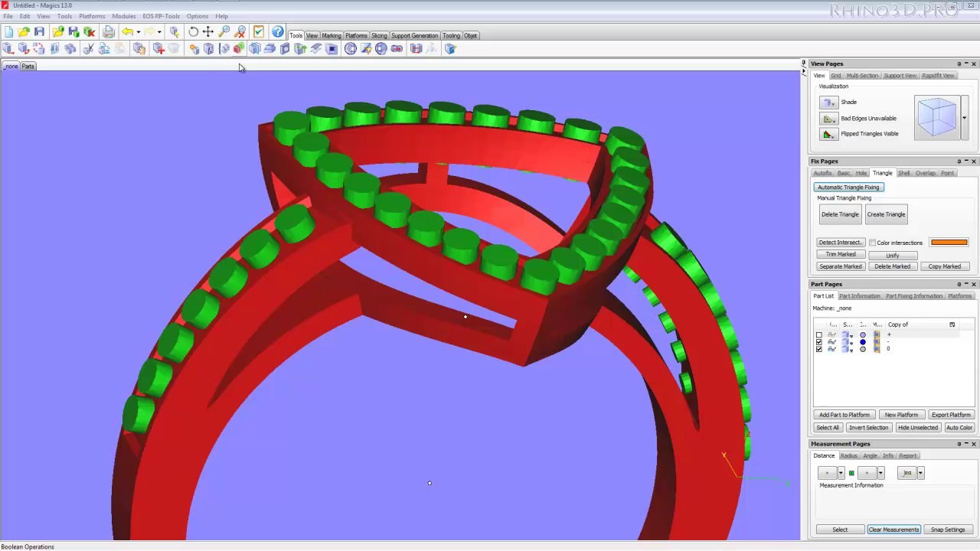980x551 pixels.
Task: Switch to the Support Generation tab
Action: coord(414,35)
